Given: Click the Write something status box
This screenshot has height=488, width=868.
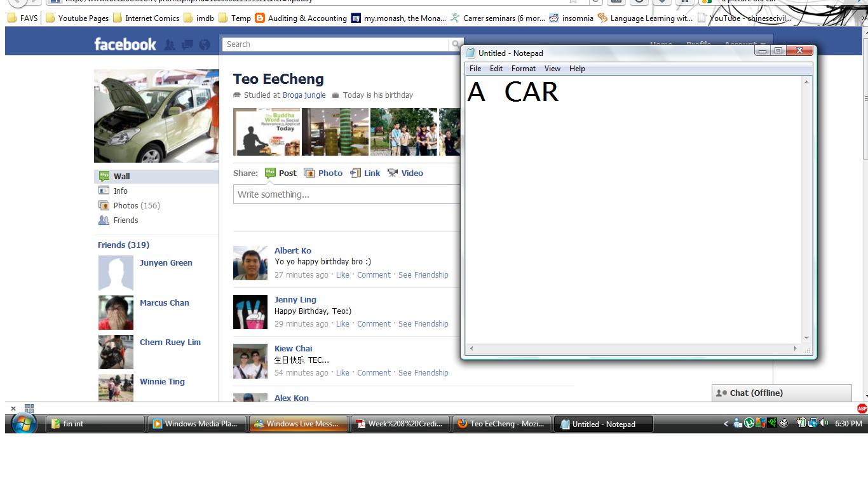Looking at the screenshot, I should coord(347,194).
